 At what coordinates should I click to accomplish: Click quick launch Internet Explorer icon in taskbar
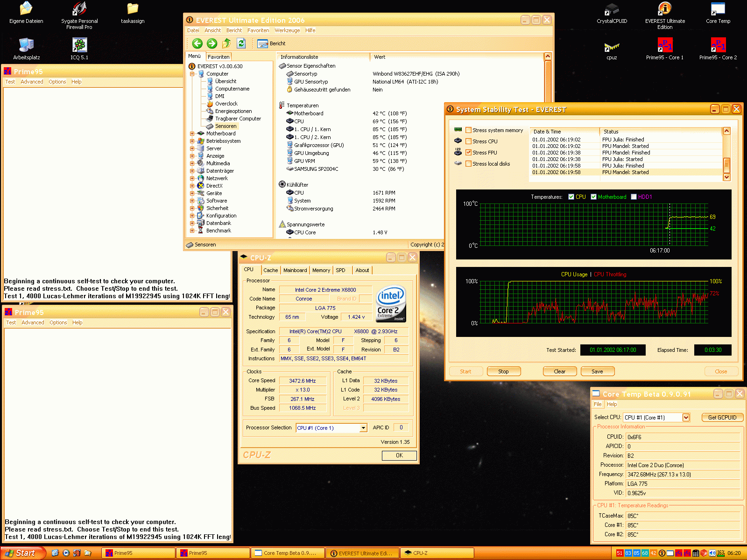pos(55,553)
